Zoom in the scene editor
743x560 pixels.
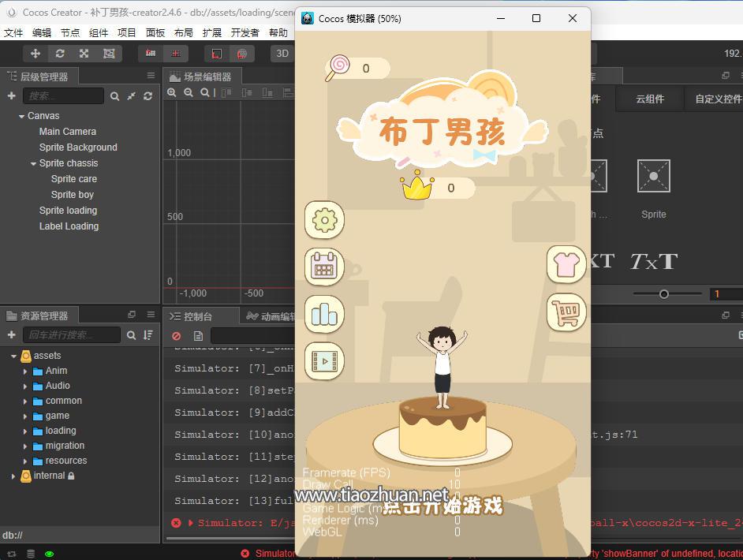(x=171, y=93)
